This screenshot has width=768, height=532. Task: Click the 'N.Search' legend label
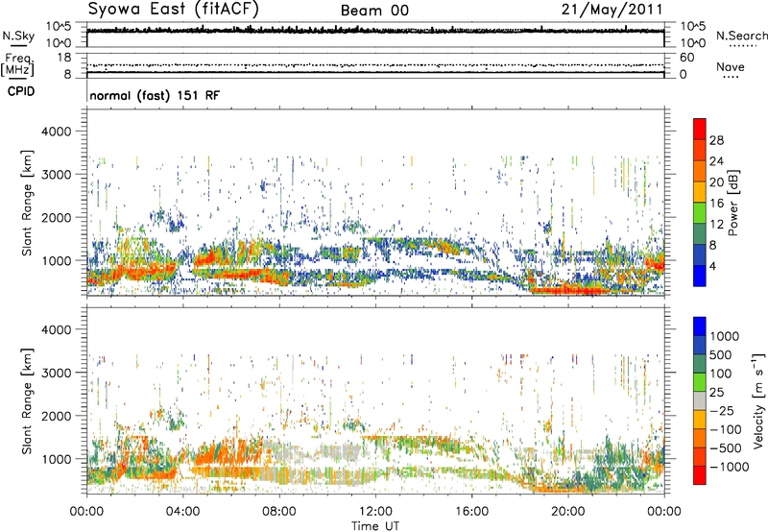pos(742,36)
